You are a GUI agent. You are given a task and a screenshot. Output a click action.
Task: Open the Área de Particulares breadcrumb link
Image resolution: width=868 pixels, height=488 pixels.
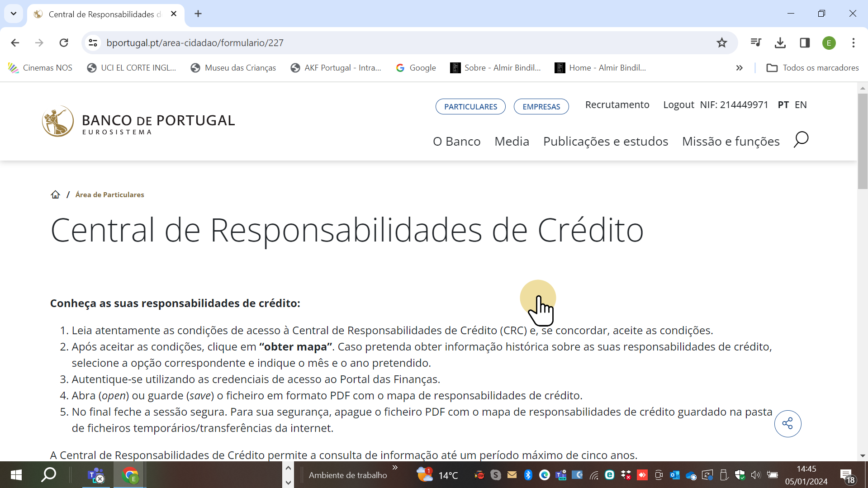click(x=109, y=194)
